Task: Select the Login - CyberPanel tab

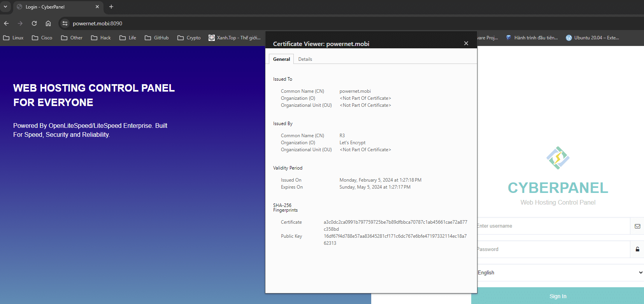Action: click(58, 7)
